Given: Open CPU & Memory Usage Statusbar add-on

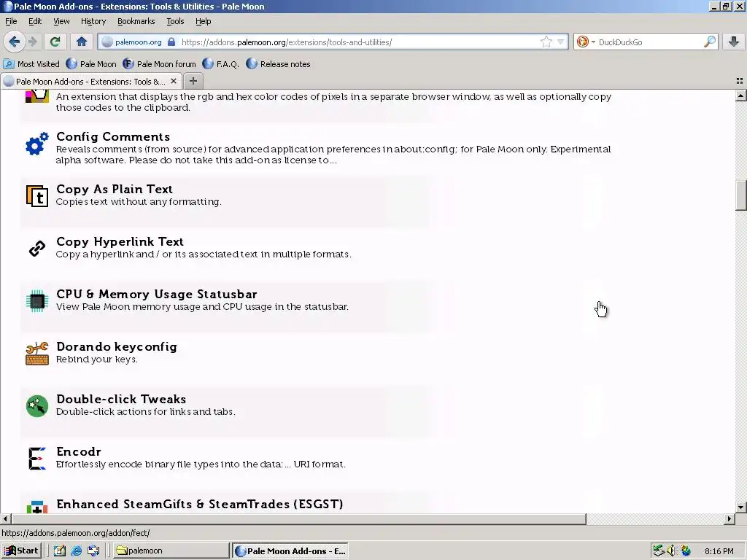Looking at the screenshot, I should 157,295.
